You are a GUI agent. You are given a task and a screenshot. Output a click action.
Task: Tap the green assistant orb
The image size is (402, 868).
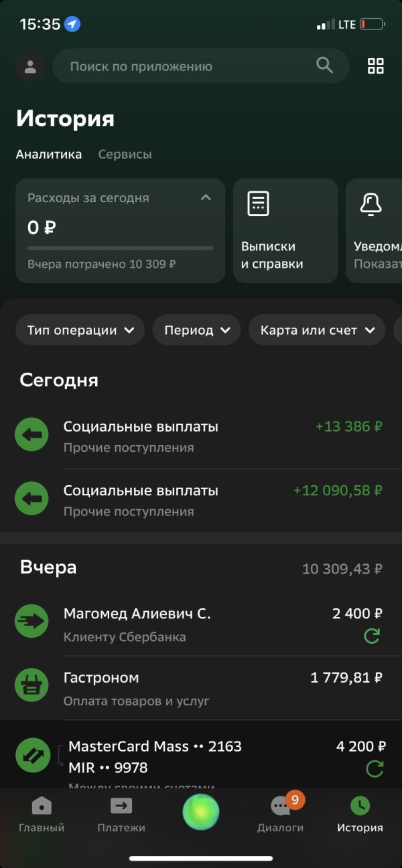coord(201,812)
